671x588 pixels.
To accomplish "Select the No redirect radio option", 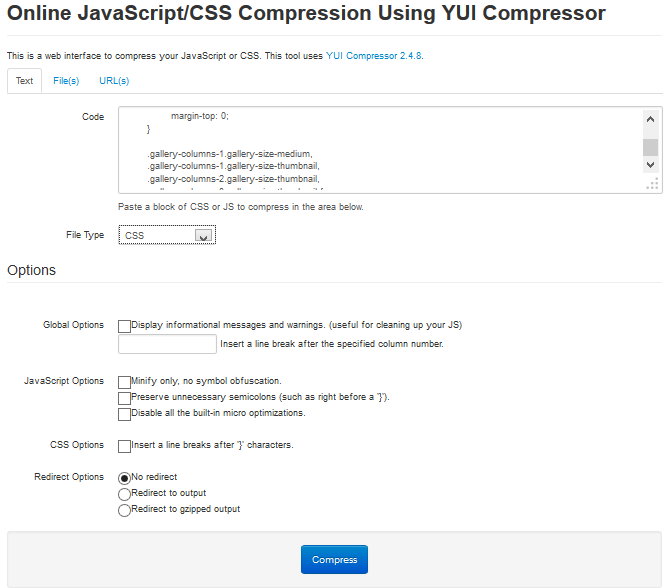I will (x=124, y=478).
